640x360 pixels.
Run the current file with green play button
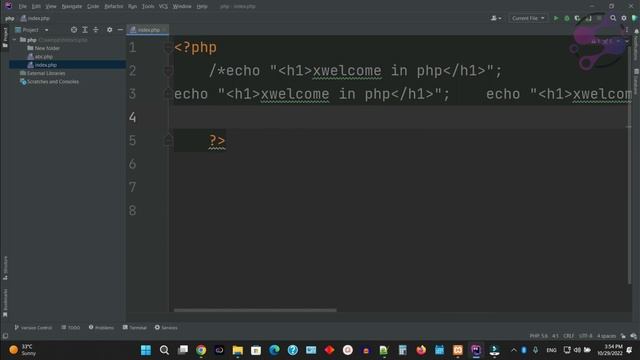coord(556,18)
